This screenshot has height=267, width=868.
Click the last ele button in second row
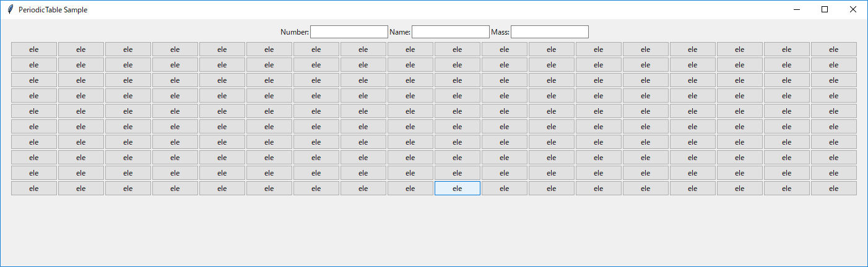click(833, 65)
